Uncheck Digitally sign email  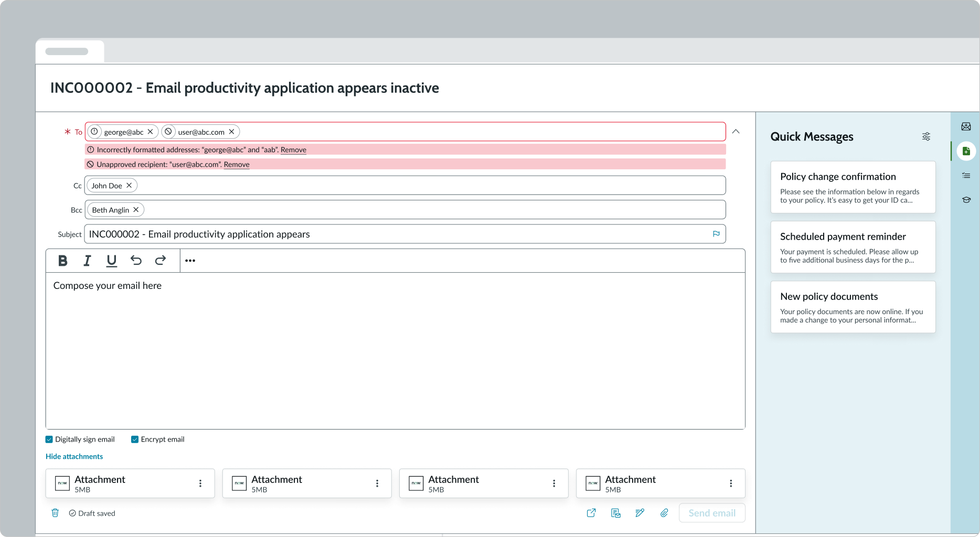pos(49,439)
